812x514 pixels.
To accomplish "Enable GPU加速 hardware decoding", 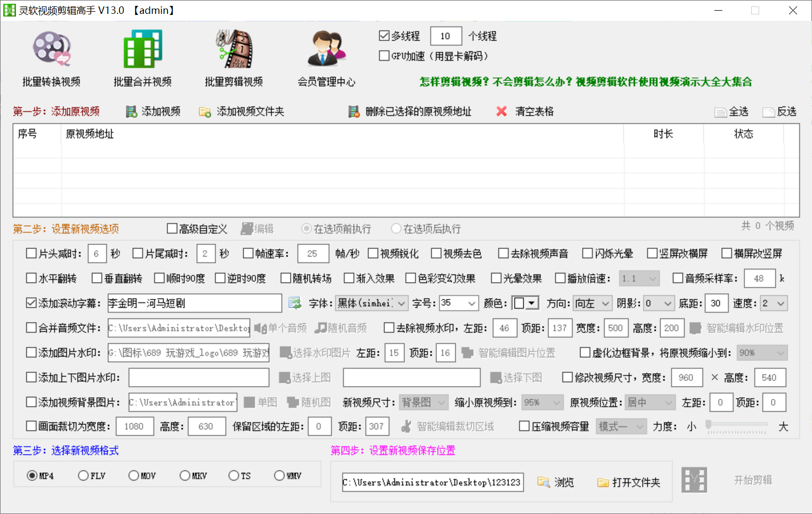I will (384, 55).
